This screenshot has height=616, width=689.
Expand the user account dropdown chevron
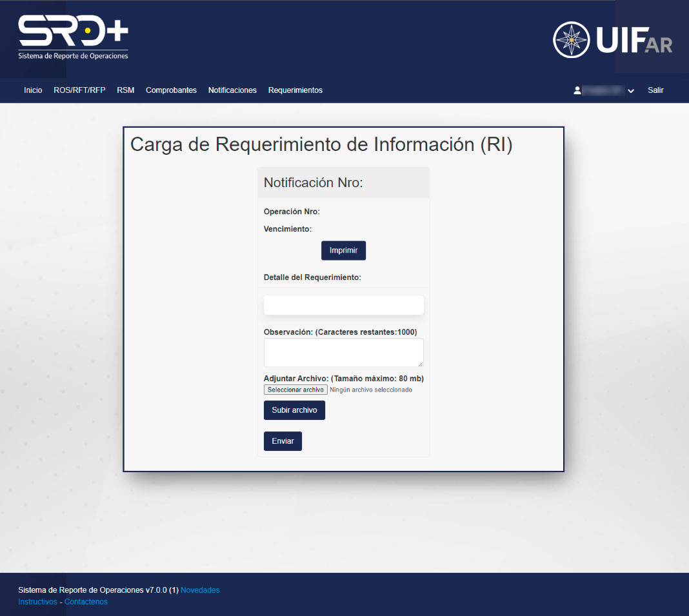631,91
